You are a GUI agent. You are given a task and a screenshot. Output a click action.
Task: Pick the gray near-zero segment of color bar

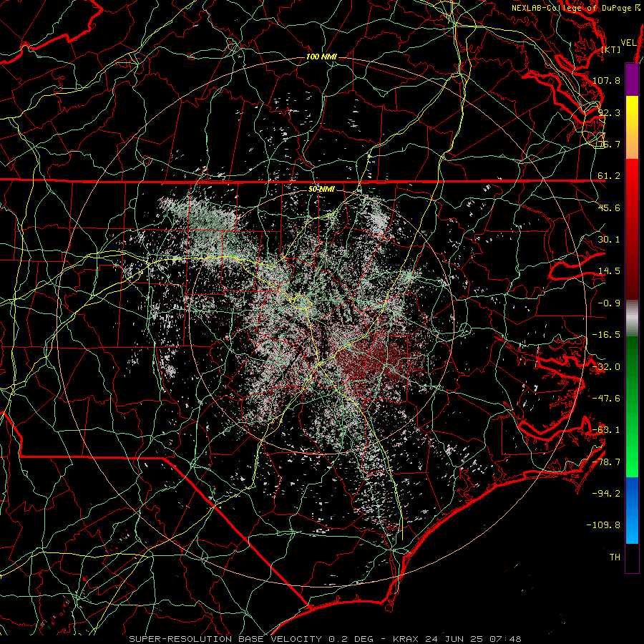632,317
